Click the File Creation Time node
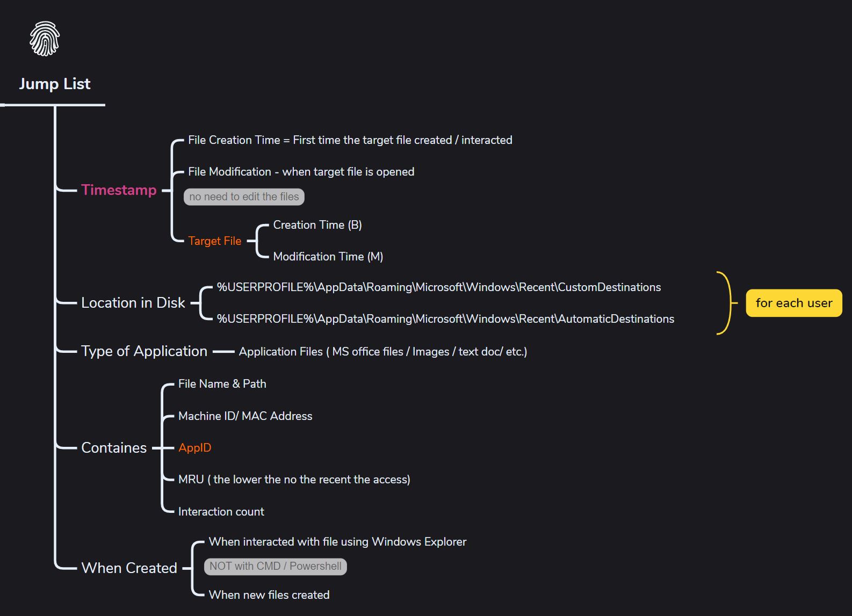The image size is (852, 616). point(350,140)
